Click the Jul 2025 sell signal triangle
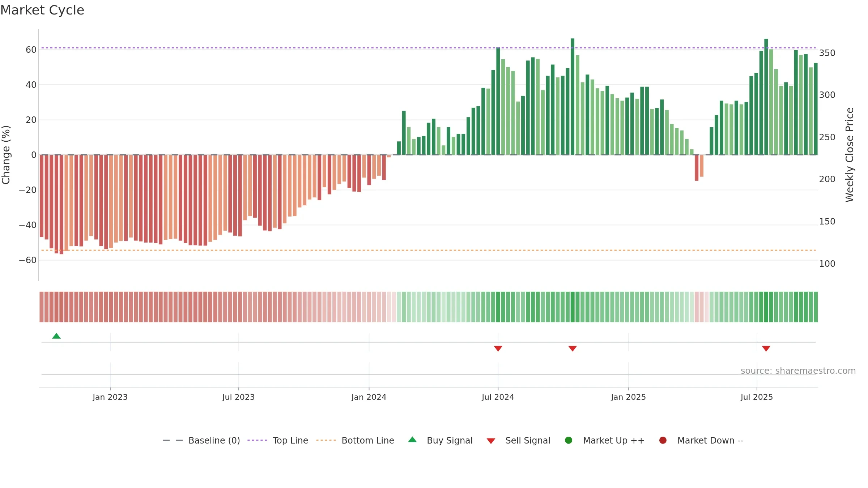This screenshot has width=868, height=488. [766, 348]
